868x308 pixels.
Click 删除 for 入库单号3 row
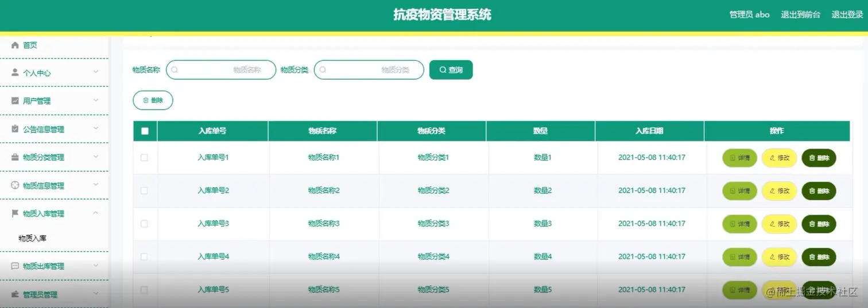[819, 224]
